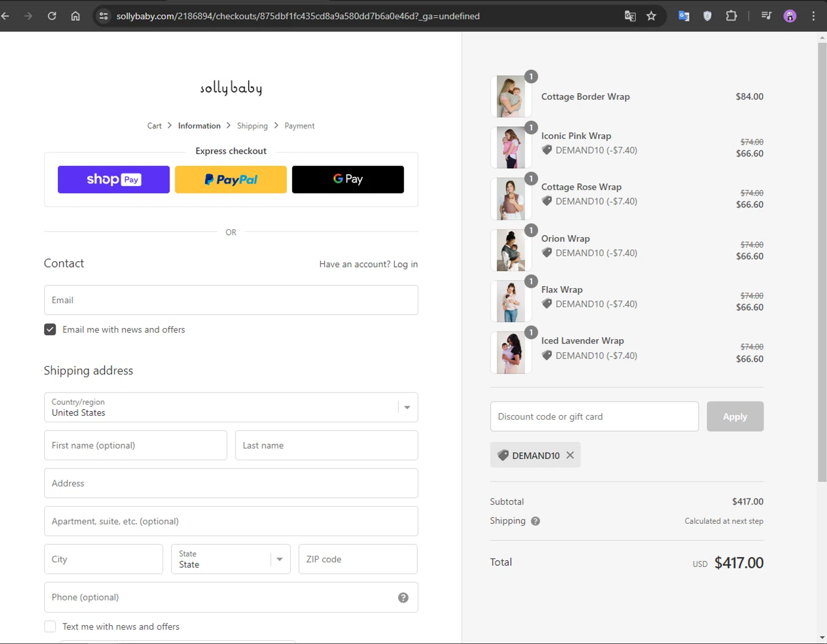Focus the First name field
The image size is (827, 644).
click(136, 446)
